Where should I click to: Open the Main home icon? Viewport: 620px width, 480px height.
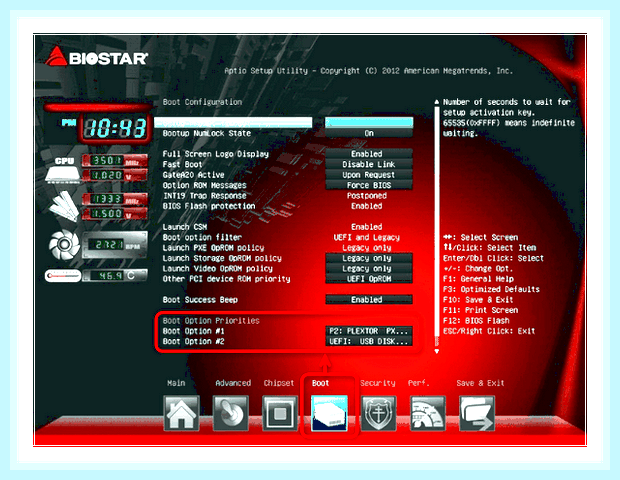(x=181, y=413)
